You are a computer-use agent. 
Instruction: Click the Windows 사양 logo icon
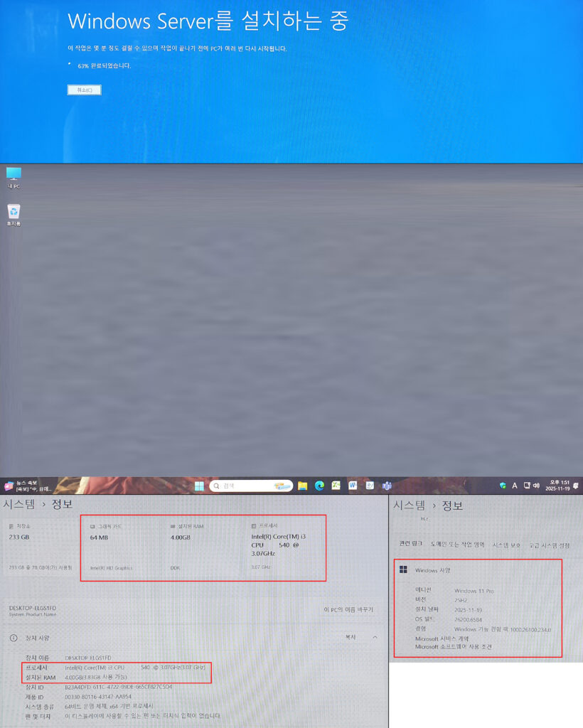[x=403, y=569]
